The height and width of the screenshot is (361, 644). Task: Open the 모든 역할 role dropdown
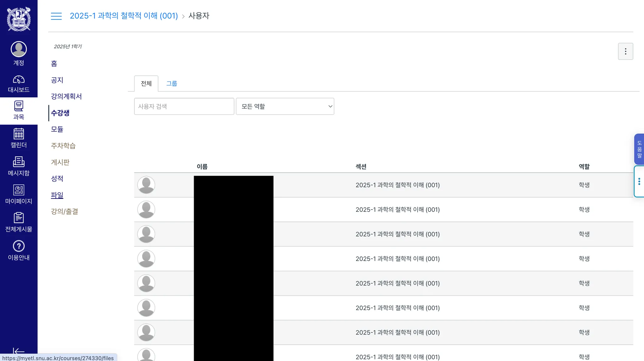(285, 107)
